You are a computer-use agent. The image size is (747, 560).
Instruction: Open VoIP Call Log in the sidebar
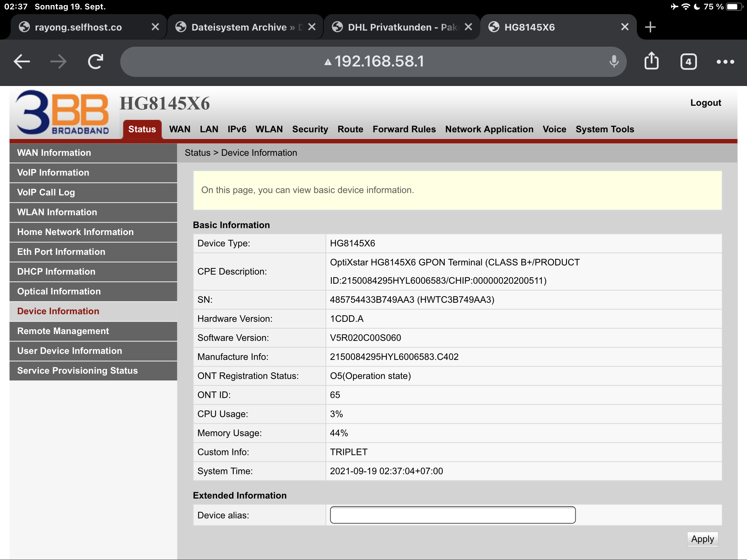click(x=93, y=192)
